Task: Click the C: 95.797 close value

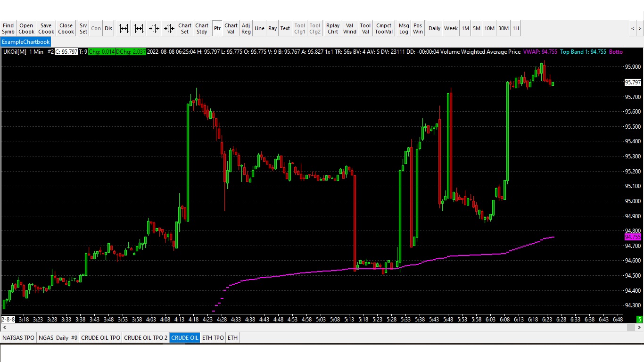Action: click(66, 52)
